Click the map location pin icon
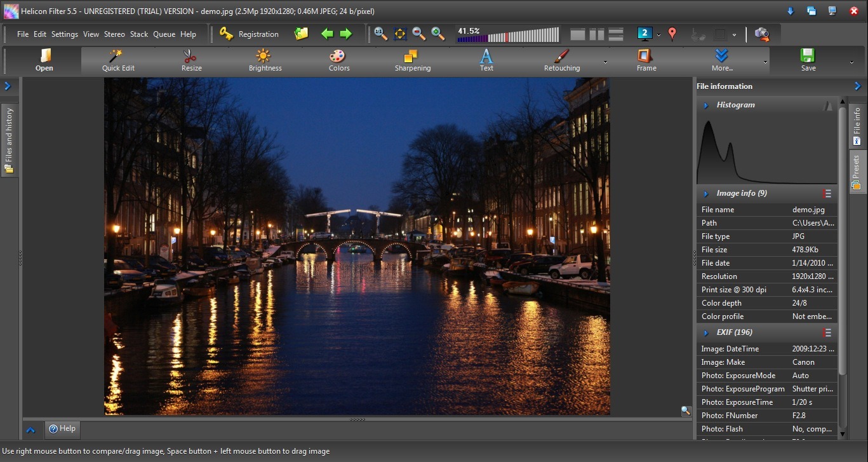Viewport: 868px width, 462px height. [672, 34]
